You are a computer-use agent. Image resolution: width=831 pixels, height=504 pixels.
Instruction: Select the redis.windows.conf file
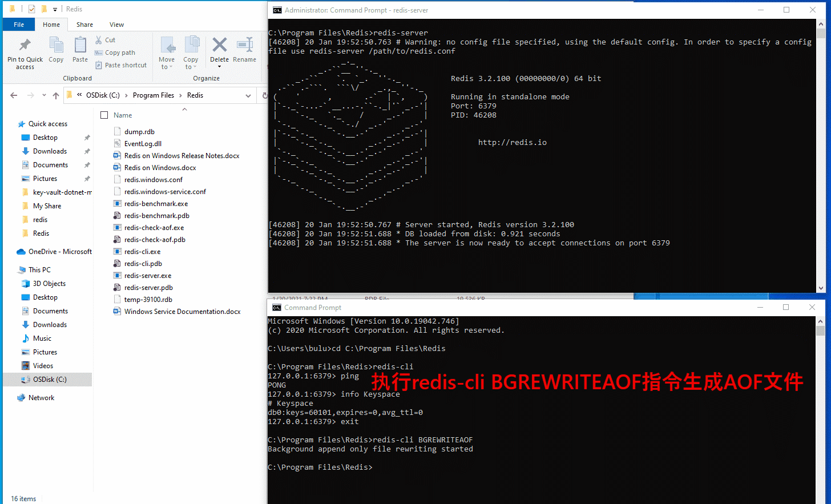(x=154, y=180)
